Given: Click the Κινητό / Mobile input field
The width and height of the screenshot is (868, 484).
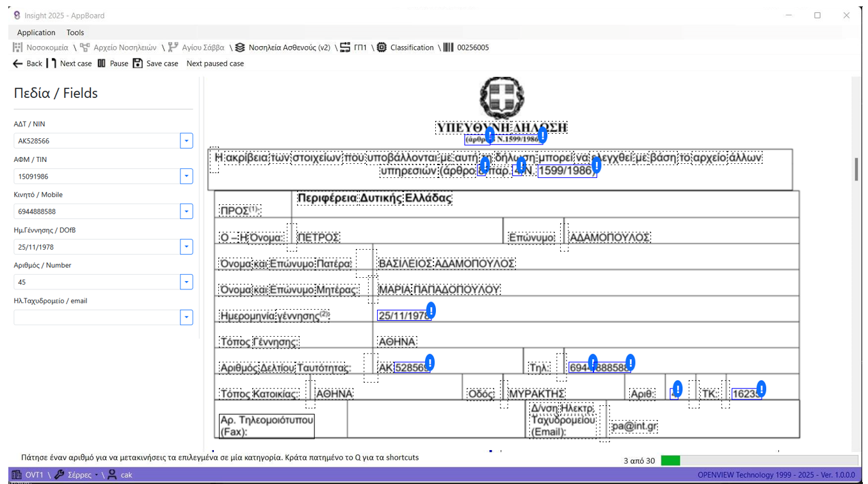Looking at the screenshot, I should [96, 211].
